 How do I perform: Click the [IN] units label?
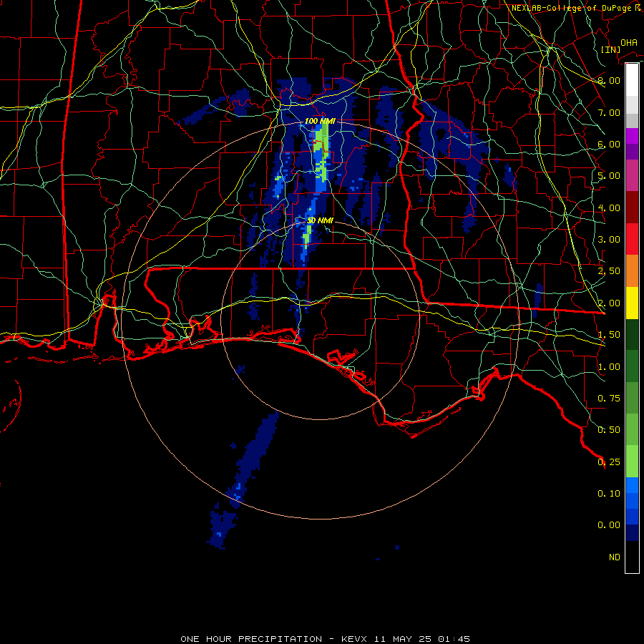[x=610, y=49]
